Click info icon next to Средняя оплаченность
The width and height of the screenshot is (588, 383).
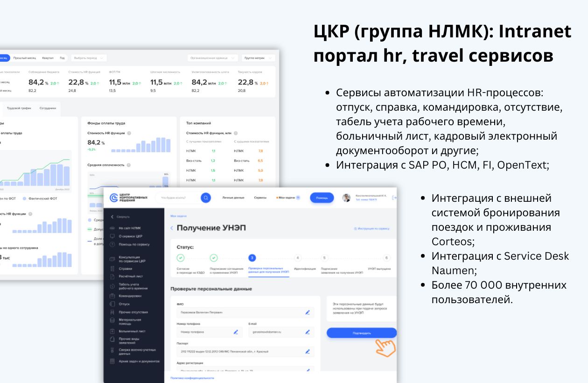tap(128, 165)
